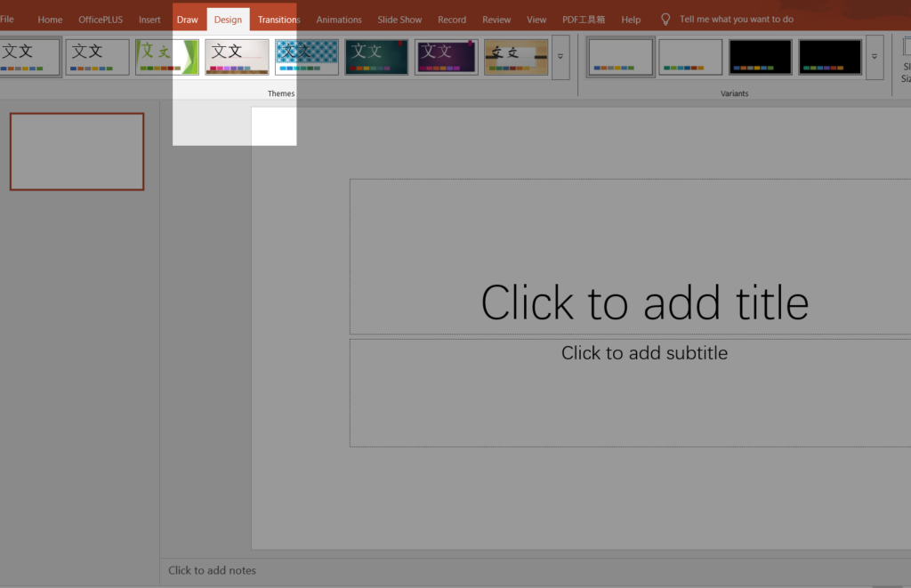Apply the wood-banded theme thumbnail
The image size is (911, 588).
tap(515, 56)
